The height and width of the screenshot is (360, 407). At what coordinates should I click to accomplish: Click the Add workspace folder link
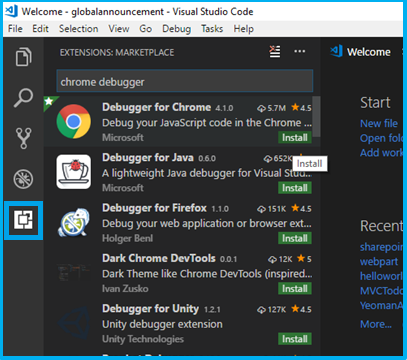coord(381,153)
